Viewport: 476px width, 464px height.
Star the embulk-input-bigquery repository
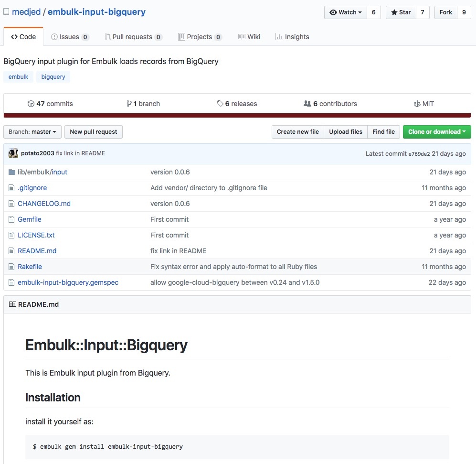pyautogui.click(x=401, y=12)
